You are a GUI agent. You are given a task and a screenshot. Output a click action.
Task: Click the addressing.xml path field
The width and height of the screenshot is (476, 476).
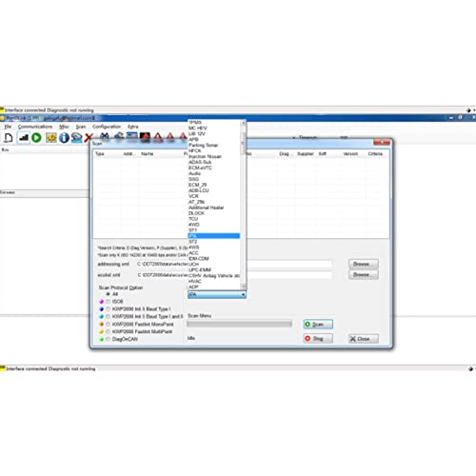[234, 264]
